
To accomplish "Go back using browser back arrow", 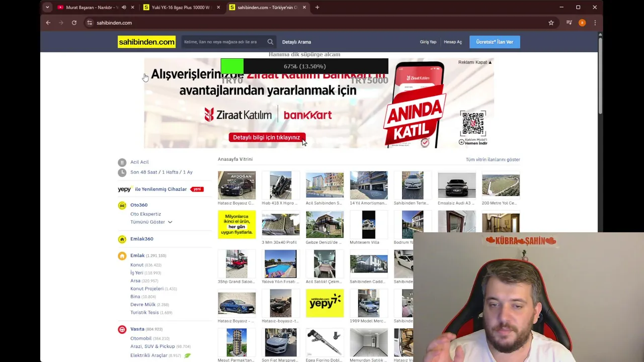I will (48, 23).
